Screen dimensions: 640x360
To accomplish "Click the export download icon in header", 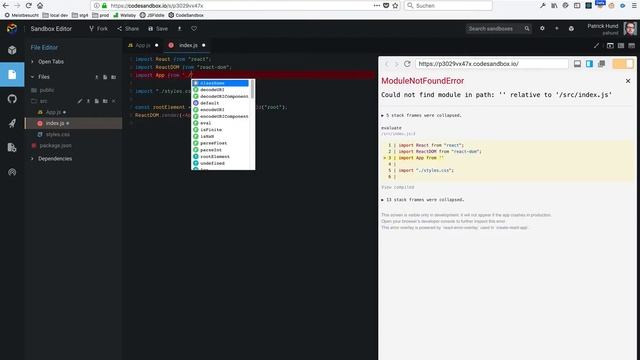I will click(180, 29).
